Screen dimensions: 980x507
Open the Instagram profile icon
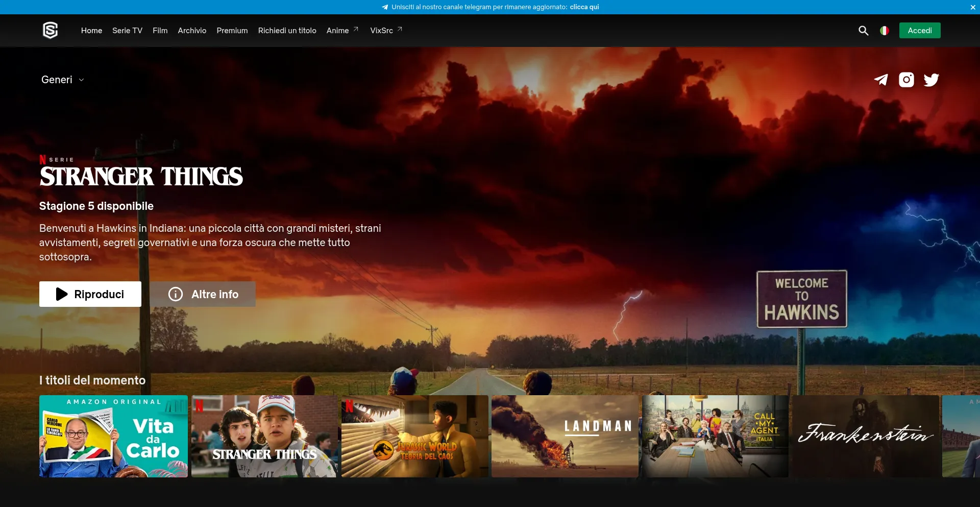pyautogui.click(x=906, y=80)
